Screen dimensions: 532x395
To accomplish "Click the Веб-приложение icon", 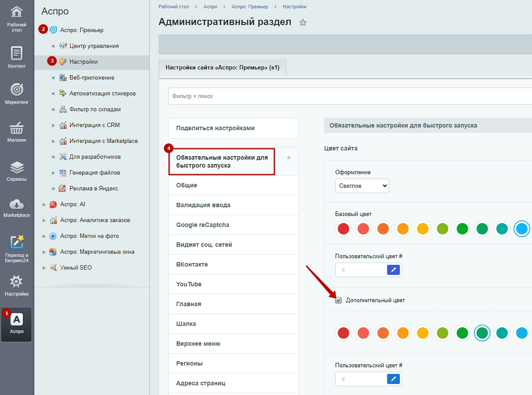I will click(x=63, y=77).
